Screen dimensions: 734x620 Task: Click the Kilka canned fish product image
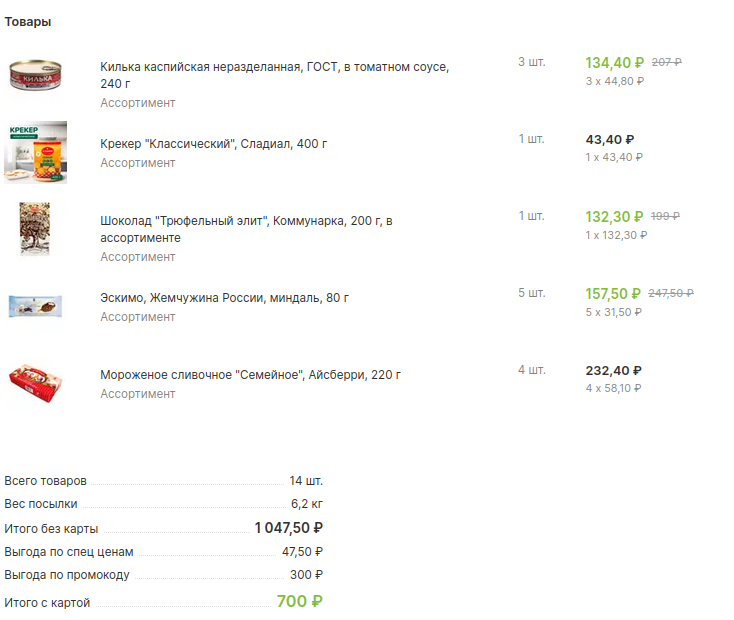[x=36, y=76]
